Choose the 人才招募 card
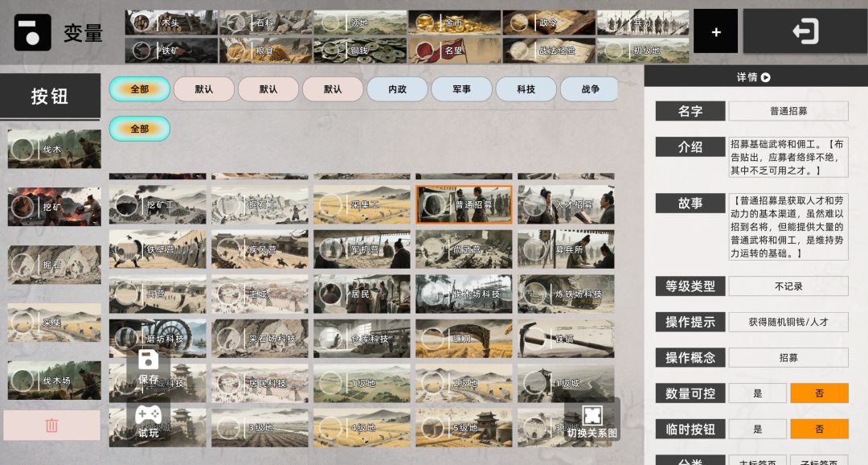868x465 pixels. pyautogui.click(x=566, y=205)
